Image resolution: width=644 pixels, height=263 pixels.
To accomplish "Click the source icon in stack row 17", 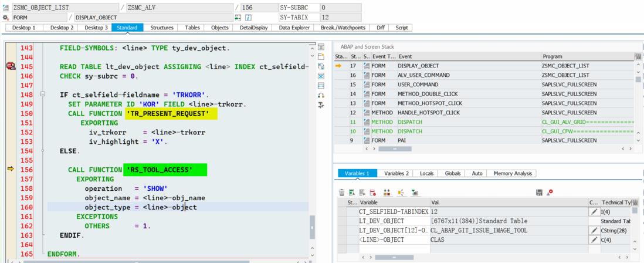I will (x=367, y=66).
